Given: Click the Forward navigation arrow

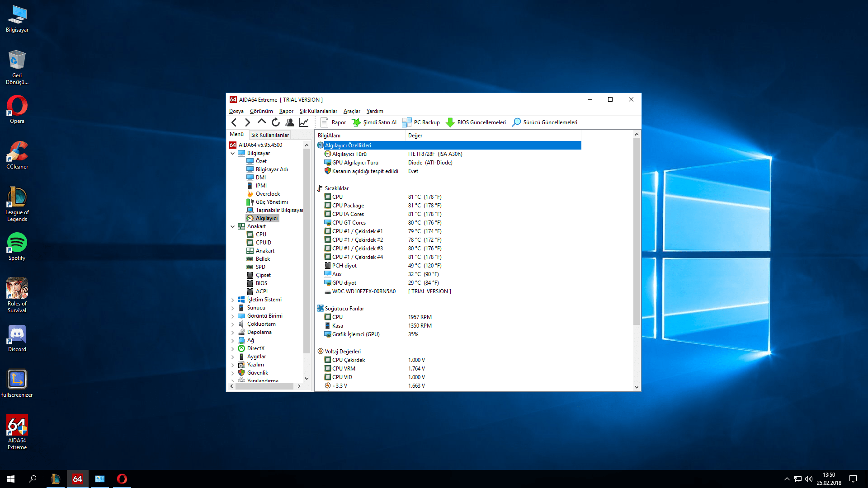Looking at the screenshot, I should (x=247, y=122).
